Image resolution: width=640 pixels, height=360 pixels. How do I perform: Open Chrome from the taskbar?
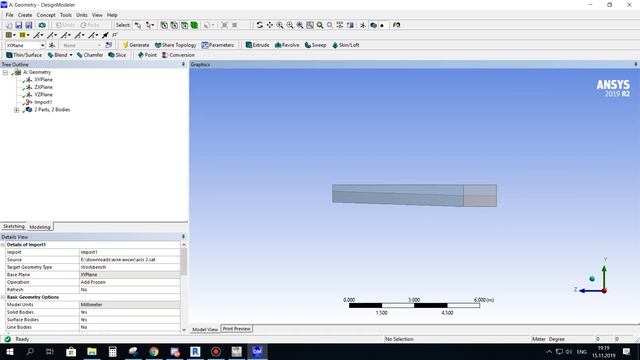click(x=154, y=351)
